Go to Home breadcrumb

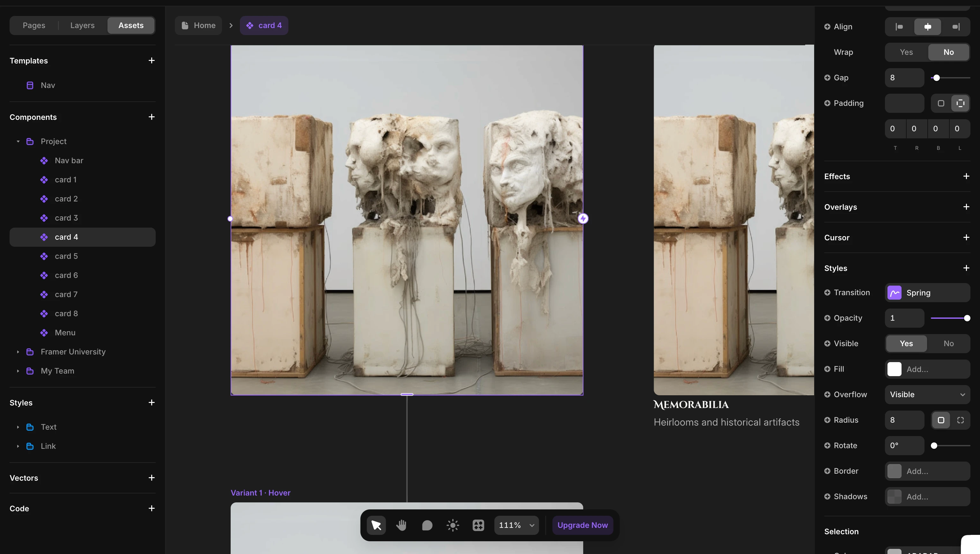pyautogui.click(x=198, y=26)
